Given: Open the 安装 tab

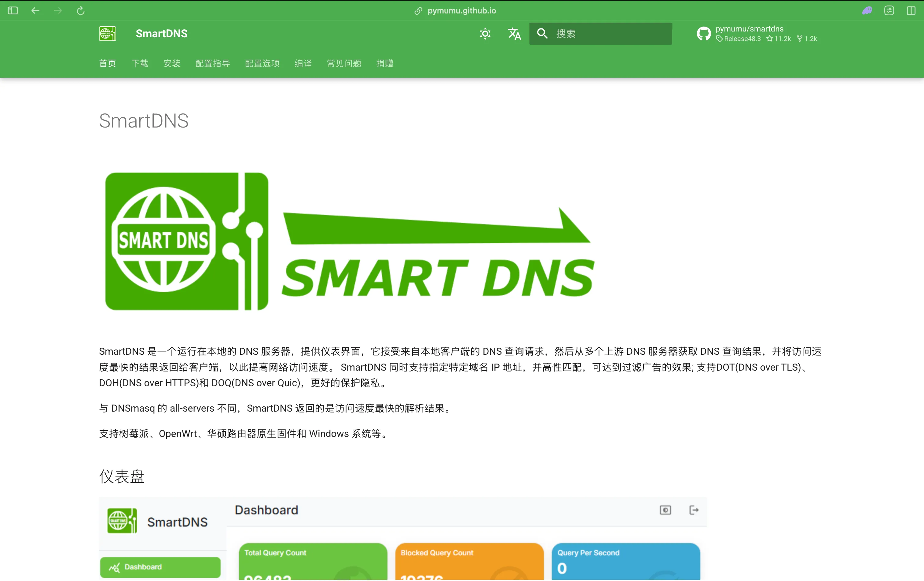Looking at the screenshot, I should (x=172, y=63).
